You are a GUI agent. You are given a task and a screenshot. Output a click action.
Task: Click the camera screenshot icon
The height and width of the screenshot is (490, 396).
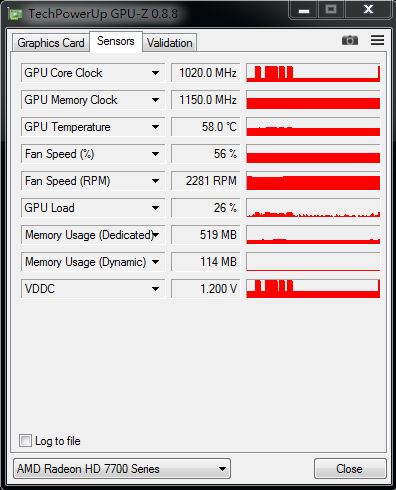pyautogui.click(x=350, y=40)
